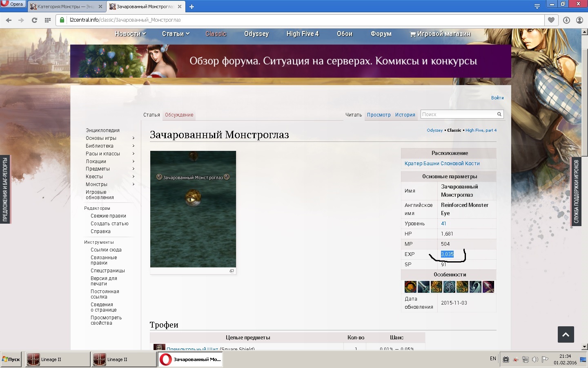Open the Статьи dropdown menu

[x=176, y=34]
